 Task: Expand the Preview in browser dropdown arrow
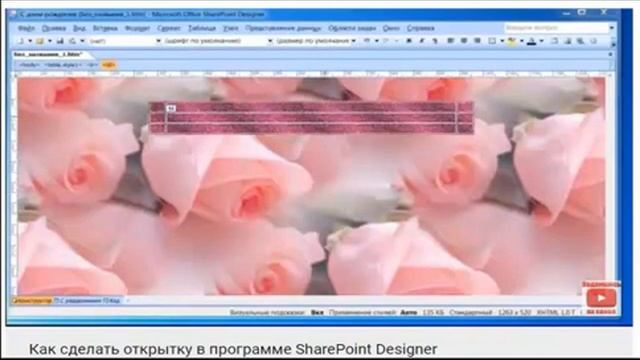82,41
